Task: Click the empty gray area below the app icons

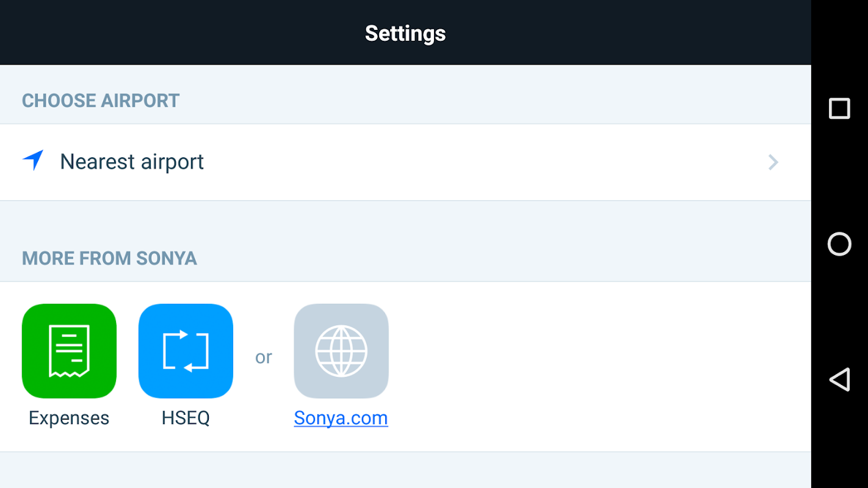Action: coord(405,471)
